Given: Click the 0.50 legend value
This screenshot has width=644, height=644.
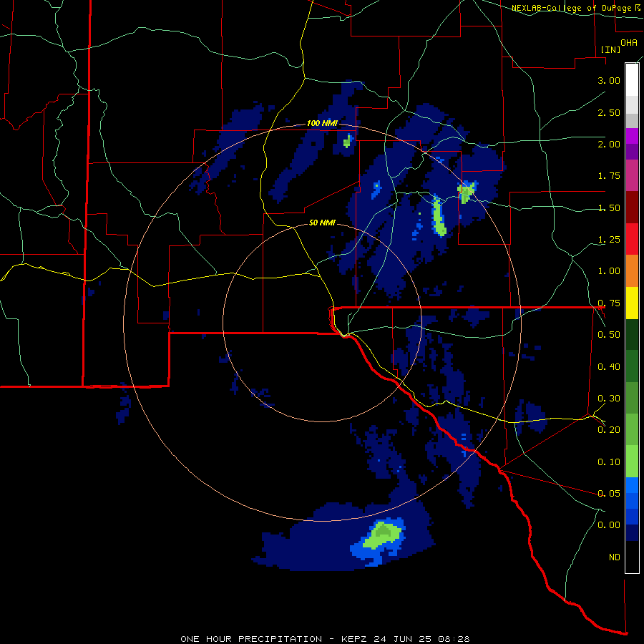Looking at the screenshot, I should pyautogui.click(x=609, y=335).
